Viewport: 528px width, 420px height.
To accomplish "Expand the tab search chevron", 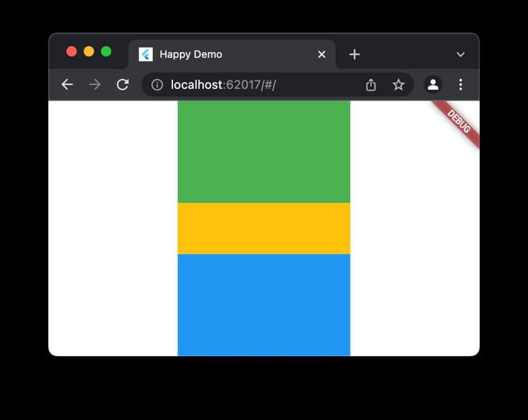I will coord(460,54).
